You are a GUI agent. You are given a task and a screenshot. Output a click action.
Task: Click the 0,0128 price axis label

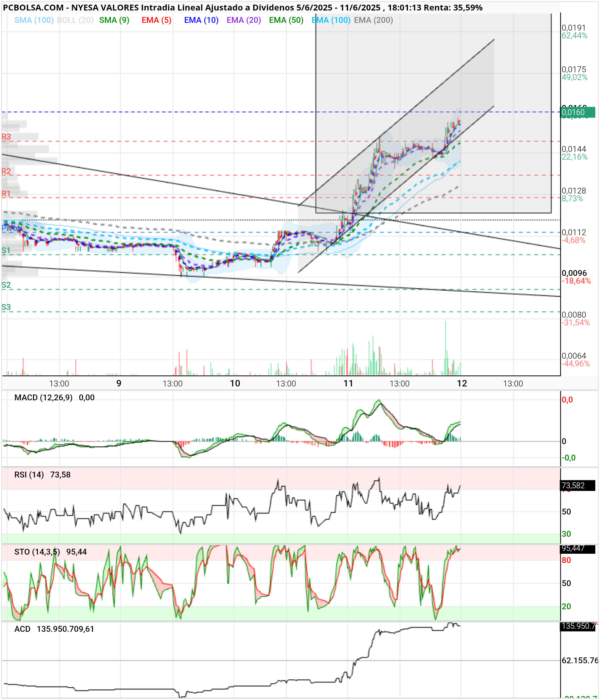[574, 190]
